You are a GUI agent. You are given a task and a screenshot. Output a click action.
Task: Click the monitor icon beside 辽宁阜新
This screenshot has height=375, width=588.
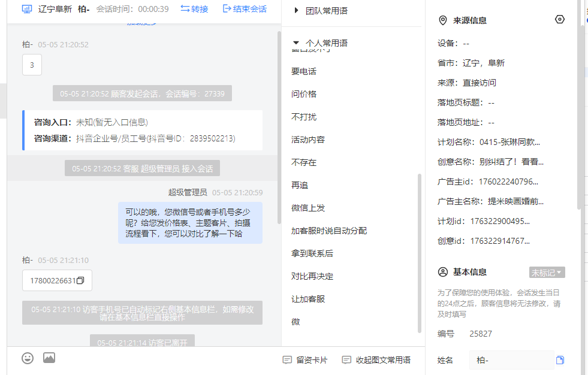point(27,9)
